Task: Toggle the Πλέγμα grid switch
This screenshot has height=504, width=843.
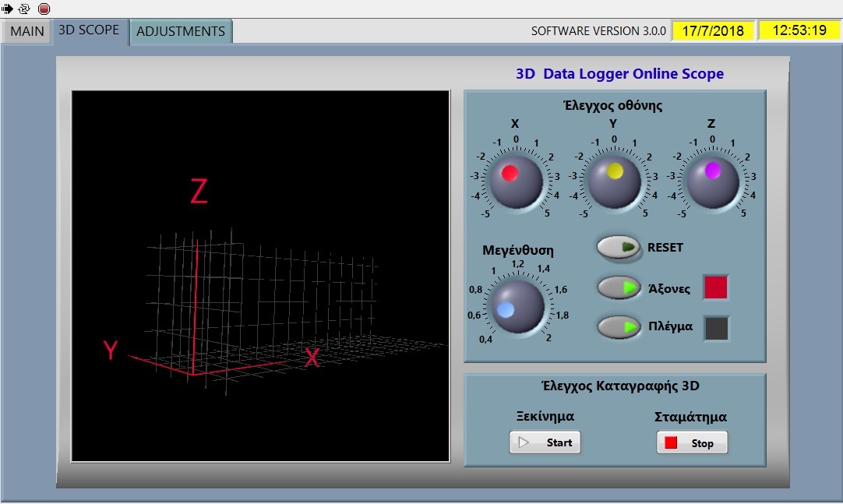Action: point(619,326)
